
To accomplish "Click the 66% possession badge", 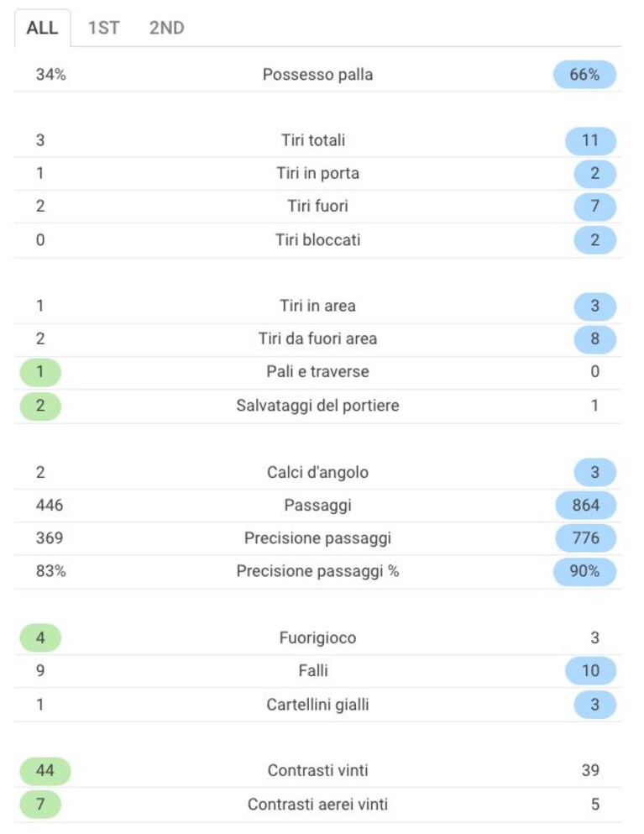I will 584,75.
